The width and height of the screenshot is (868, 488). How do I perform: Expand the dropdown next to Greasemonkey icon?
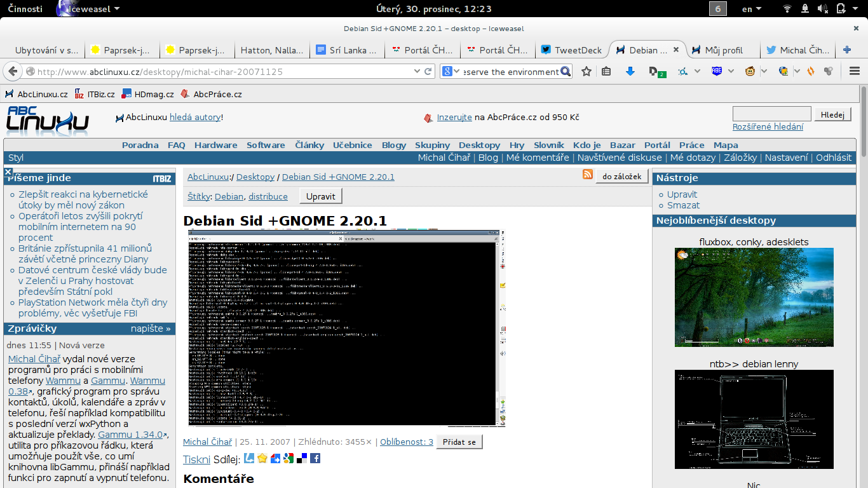coord(764,72)
